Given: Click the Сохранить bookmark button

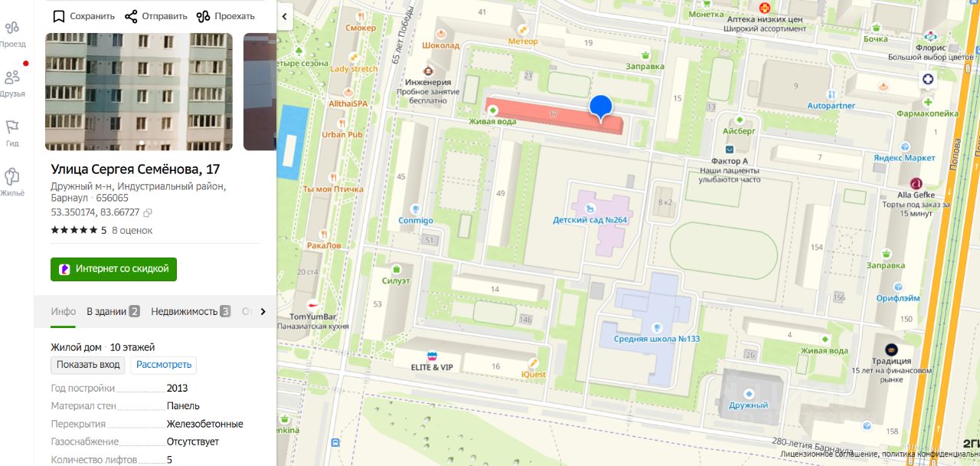Looking at the screenshot, I should (83, 16).
